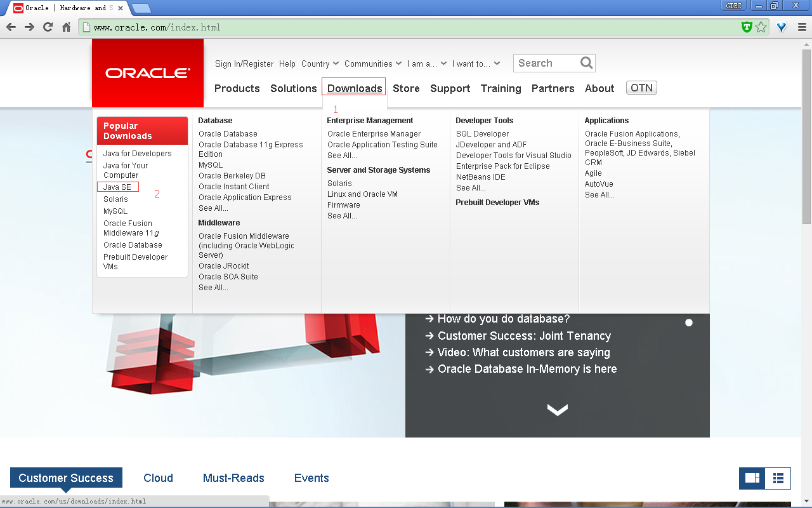812x508 pixels.
Task: Open Enterprise Pack for Eclipse link
Action: (503, 166)
